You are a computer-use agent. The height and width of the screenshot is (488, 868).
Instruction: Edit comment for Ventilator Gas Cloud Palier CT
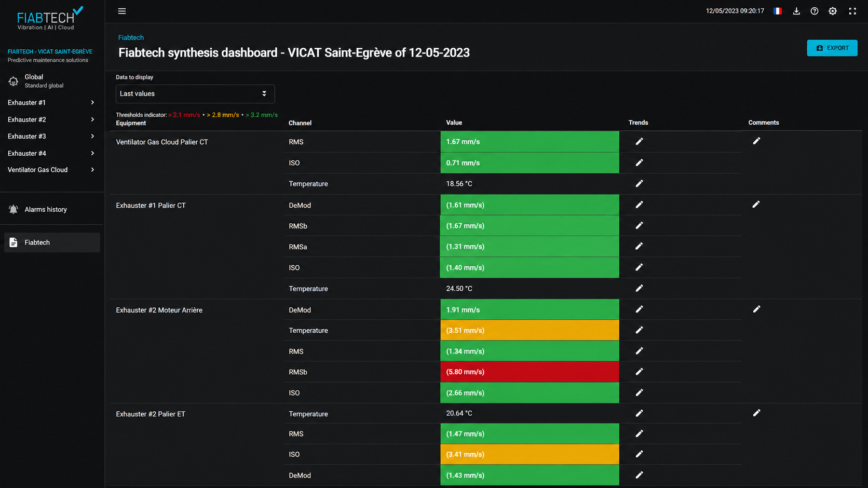pyautogui.click(x=756, y=141)
